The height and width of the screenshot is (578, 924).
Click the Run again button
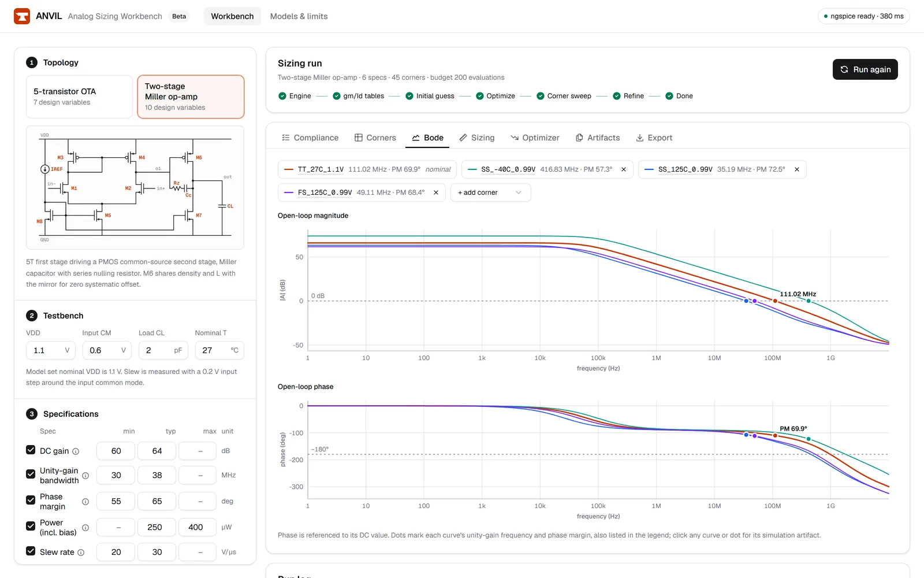(865, 69)
